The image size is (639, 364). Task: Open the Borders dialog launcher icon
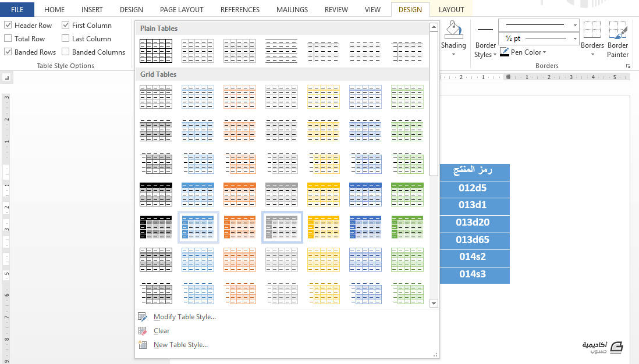628,66
